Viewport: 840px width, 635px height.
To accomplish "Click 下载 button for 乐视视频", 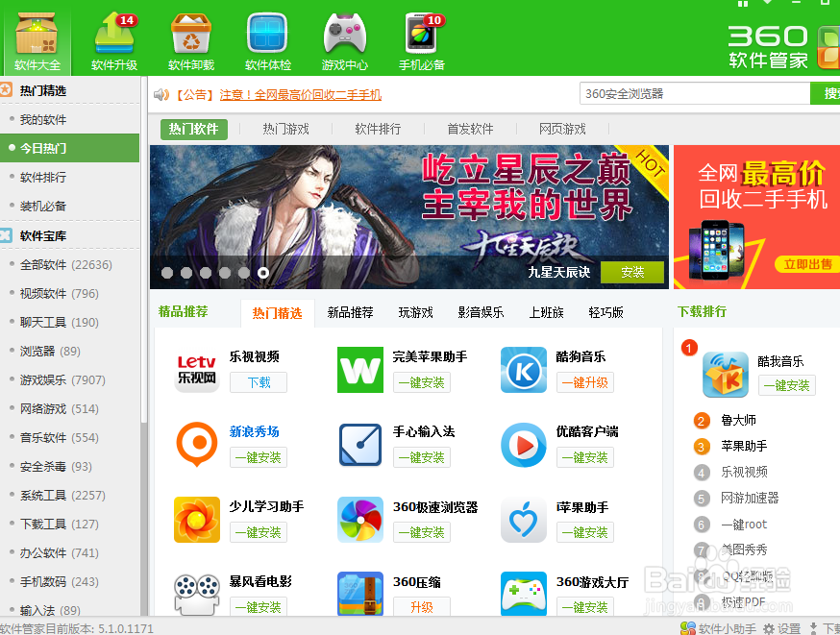I will [x=259, y=382].
